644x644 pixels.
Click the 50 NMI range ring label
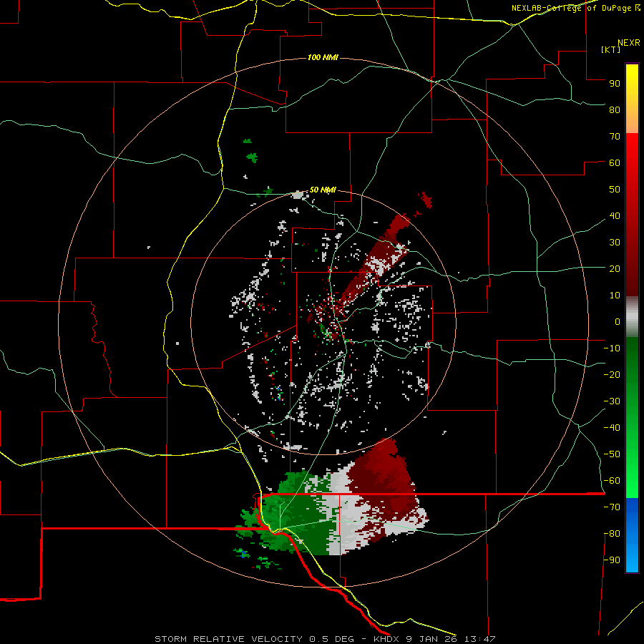coord(323,190)
